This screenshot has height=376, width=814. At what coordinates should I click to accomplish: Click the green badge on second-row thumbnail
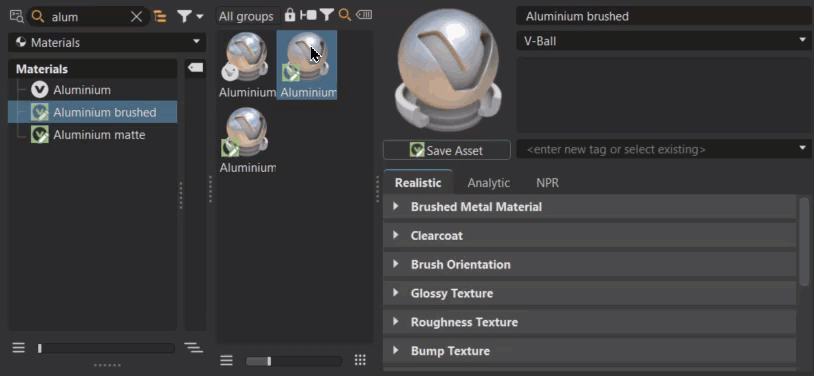[x=230, y=147]
